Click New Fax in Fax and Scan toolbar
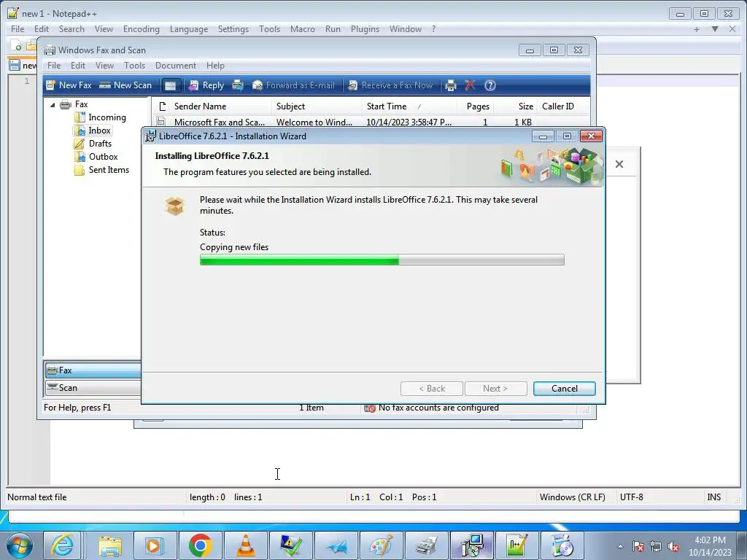This screenshot has width=747, height=560. pos(69,85)
